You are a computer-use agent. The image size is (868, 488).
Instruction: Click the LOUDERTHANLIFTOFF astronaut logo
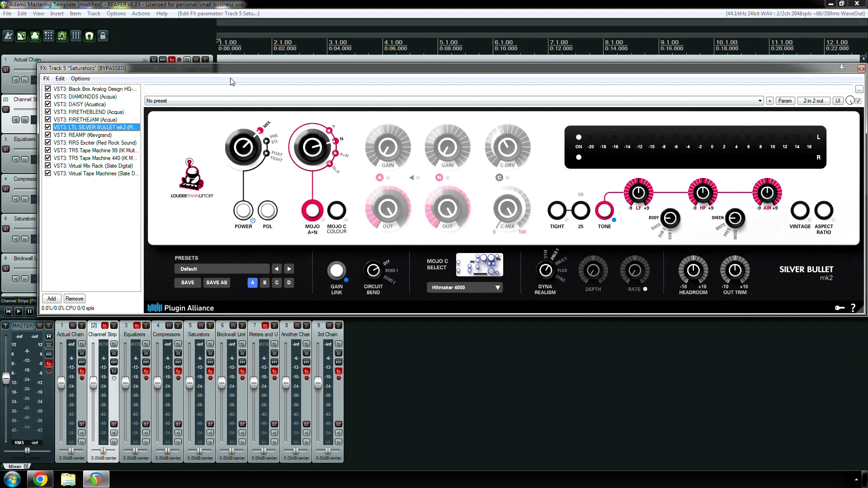[192, 178]
